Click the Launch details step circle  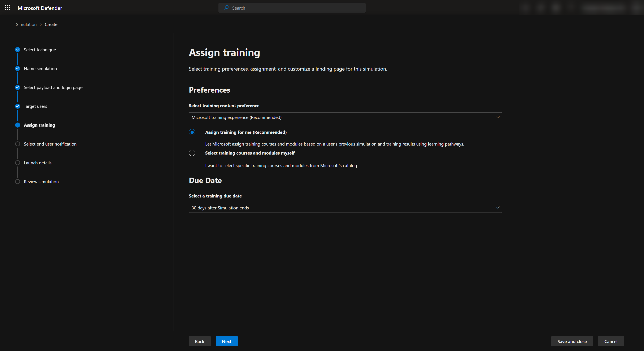(x=17, y=163)
